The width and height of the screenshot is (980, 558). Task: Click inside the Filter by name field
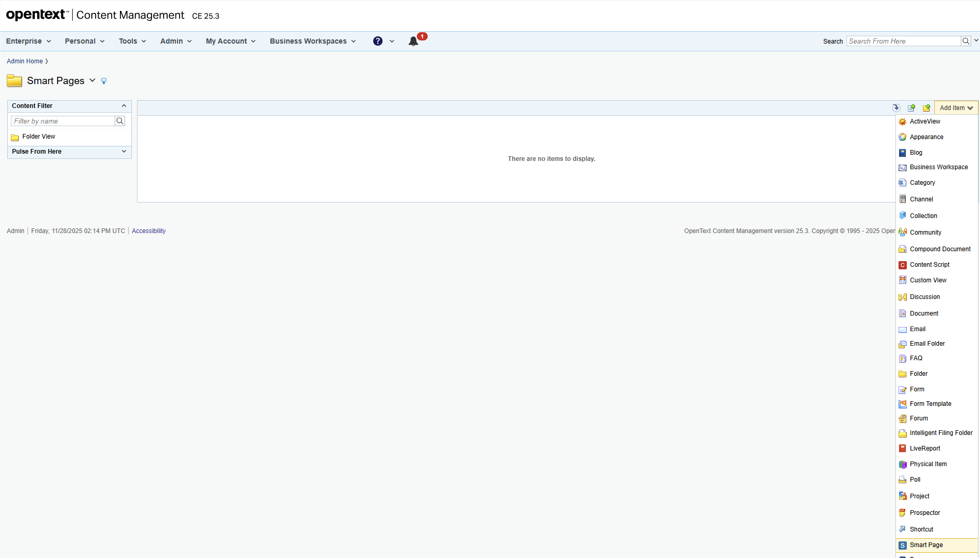pyautogui.click(x=62, y=120)
